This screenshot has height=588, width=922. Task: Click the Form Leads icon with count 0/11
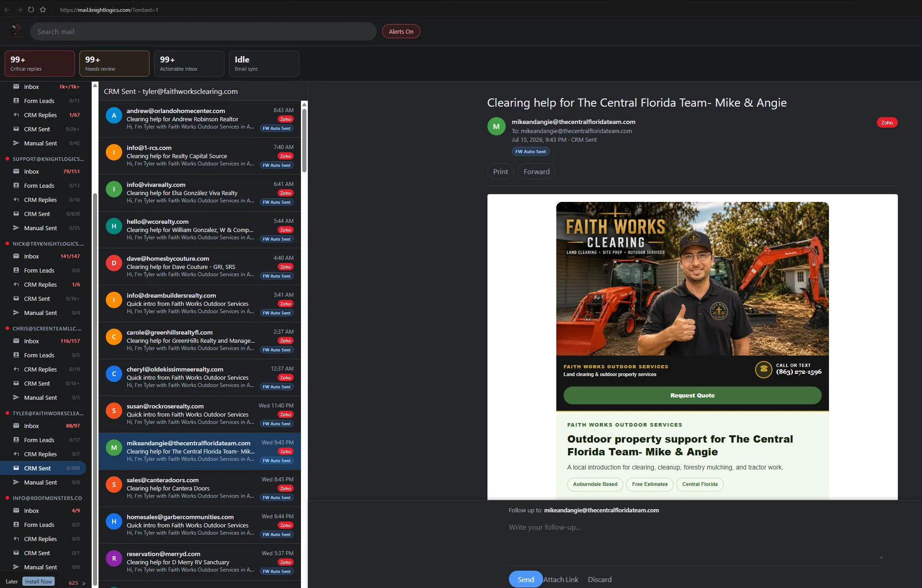tap(16, 101)
